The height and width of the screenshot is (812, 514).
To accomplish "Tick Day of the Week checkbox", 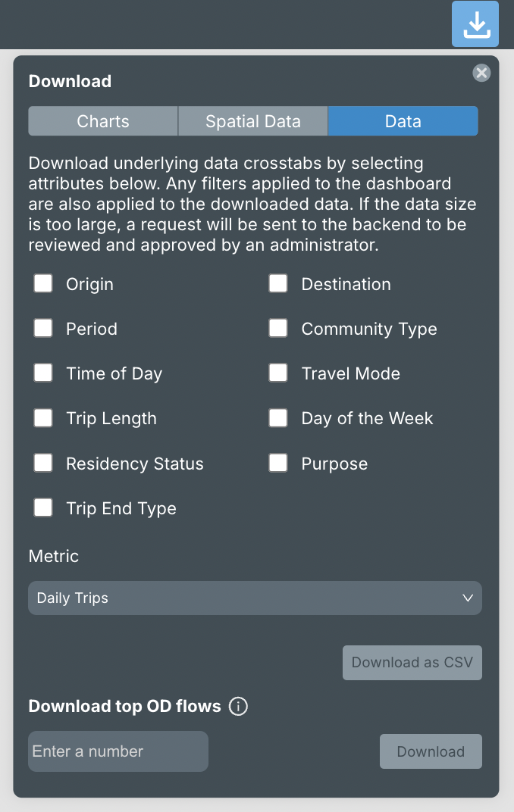I will 278,418.
